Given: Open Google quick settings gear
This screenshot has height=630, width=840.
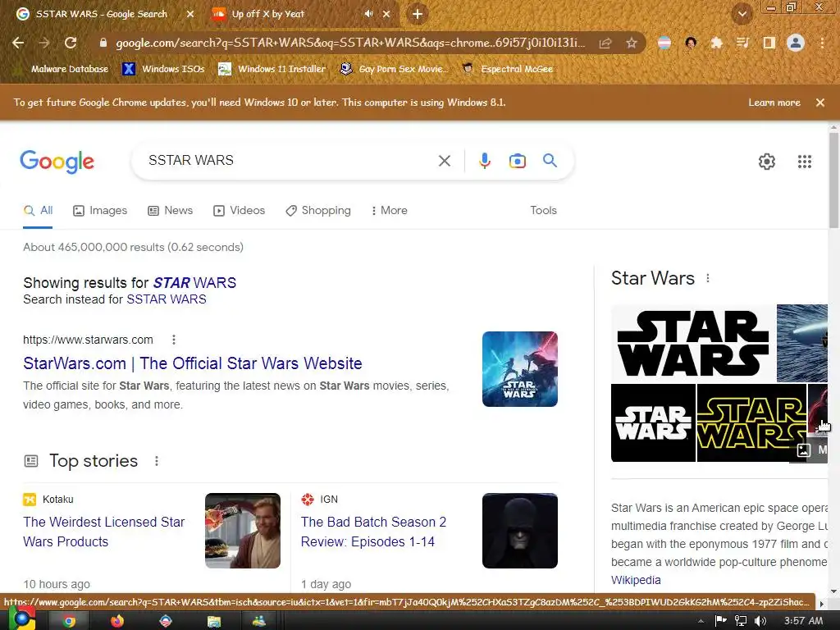Looking at the screenshot, I should pos(767,162).
